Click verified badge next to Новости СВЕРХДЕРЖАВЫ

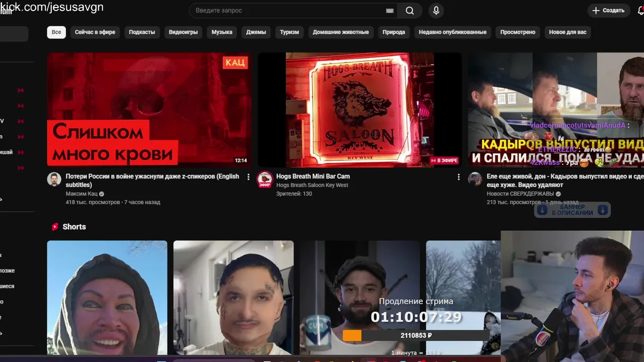point(558,194)
